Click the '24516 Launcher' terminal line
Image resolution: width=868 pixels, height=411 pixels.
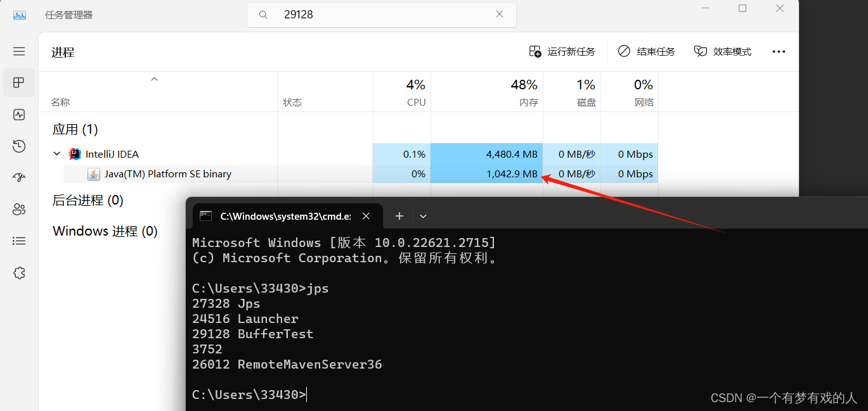click(x=245, y=319)
